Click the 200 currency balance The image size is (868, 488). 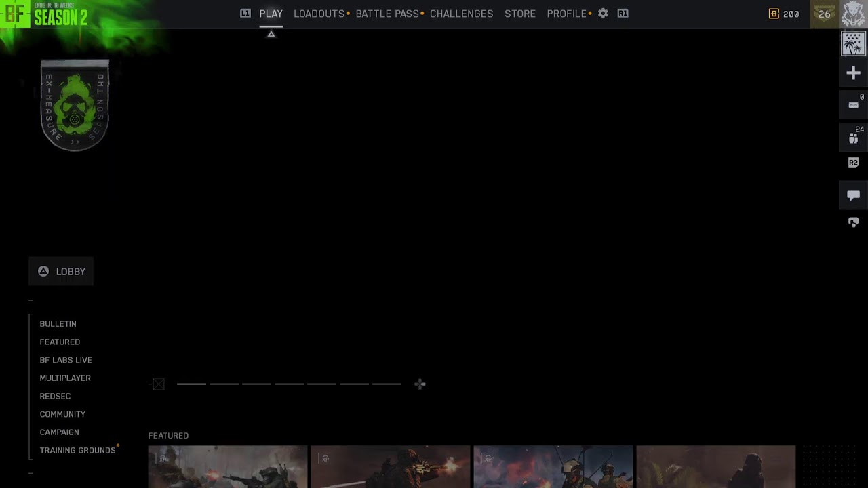click(x=791, y=14)
